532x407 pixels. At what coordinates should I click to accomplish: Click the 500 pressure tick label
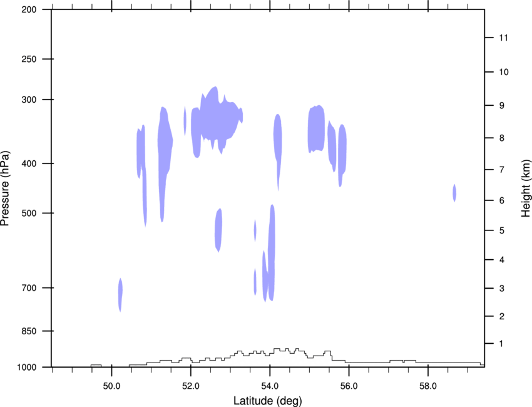pos(29,213)
